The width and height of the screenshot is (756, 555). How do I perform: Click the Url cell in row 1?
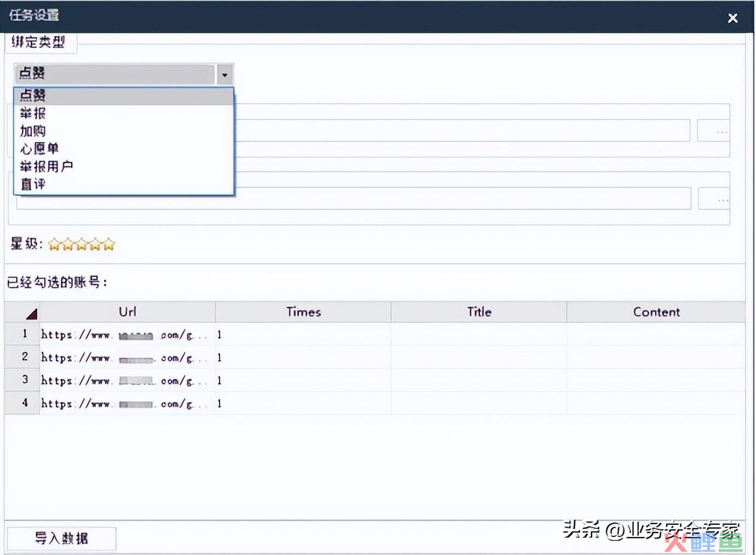pyautogui.click(x=127, y=334)
